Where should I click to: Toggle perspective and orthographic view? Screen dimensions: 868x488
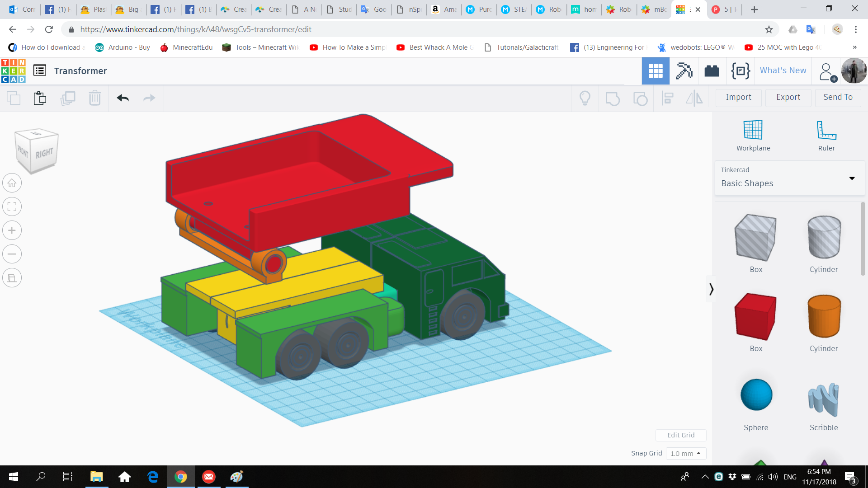12,278
